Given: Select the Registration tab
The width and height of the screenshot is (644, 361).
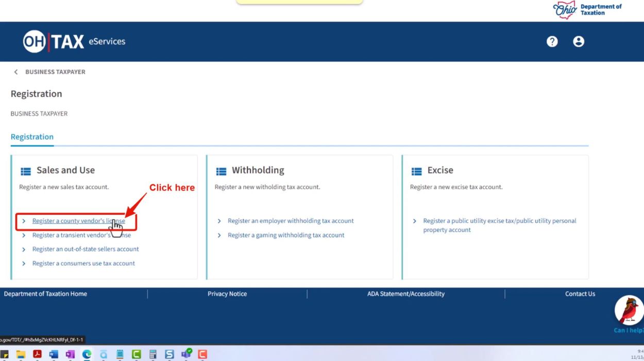Looking at the screenshot, I should 32,137.
